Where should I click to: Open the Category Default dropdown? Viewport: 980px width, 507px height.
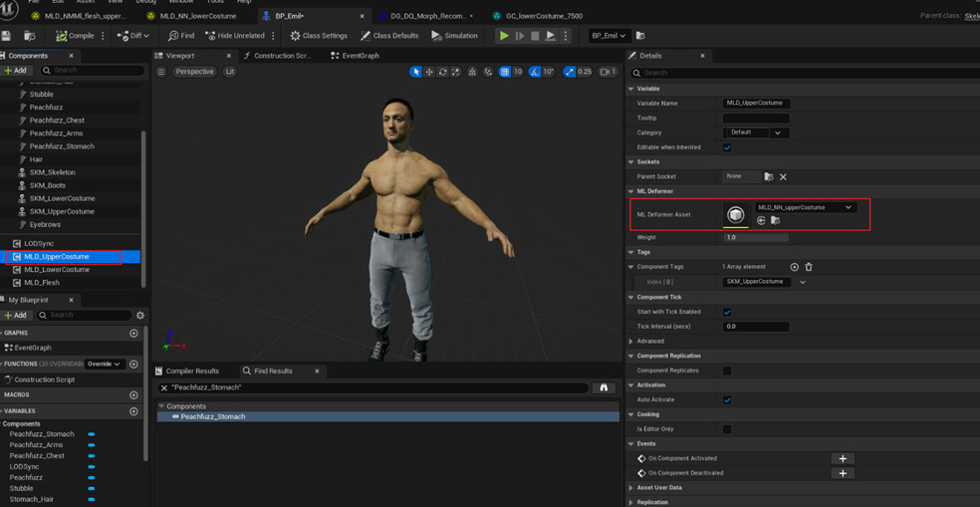click(x=756, y=132)
